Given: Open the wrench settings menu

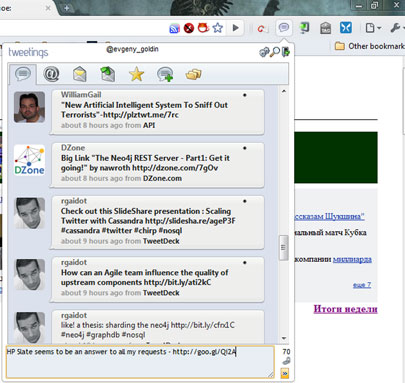Looking at the screenshot, I should pos(396,28).
